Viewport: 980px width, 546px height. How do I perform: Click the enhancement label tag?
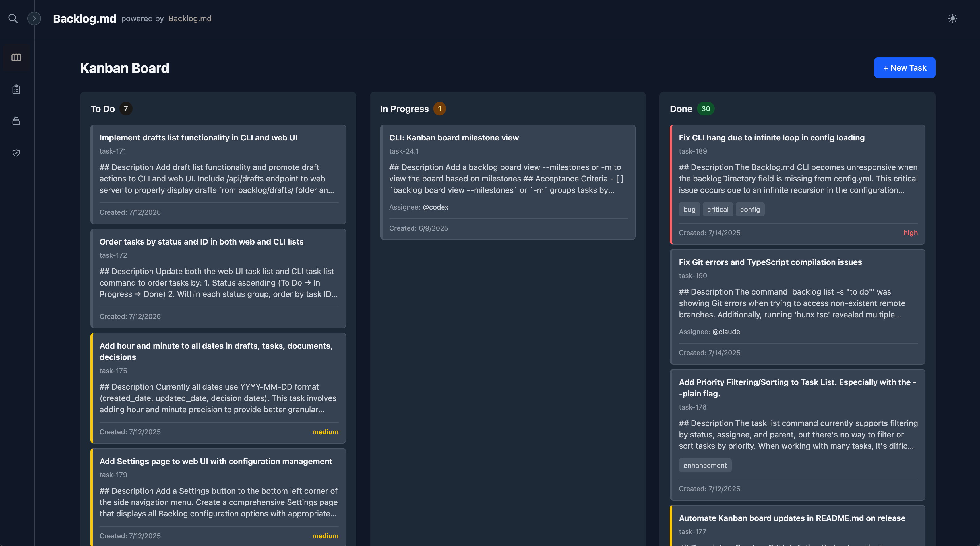[705, 465]
